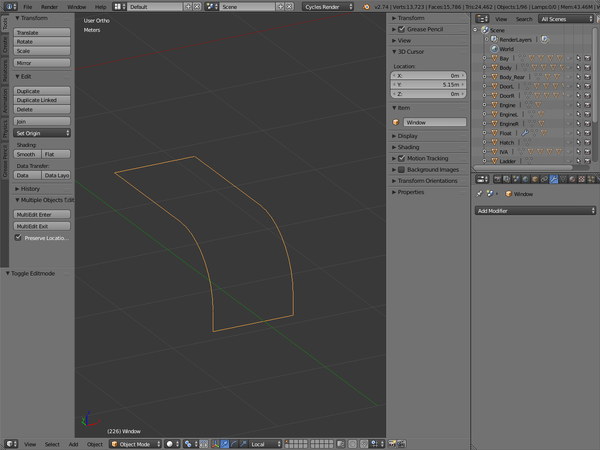Click the Window object cube icon in Item panel
This screenshot has height=450, width=600.
pyautogui.click(x=397, y=122)
